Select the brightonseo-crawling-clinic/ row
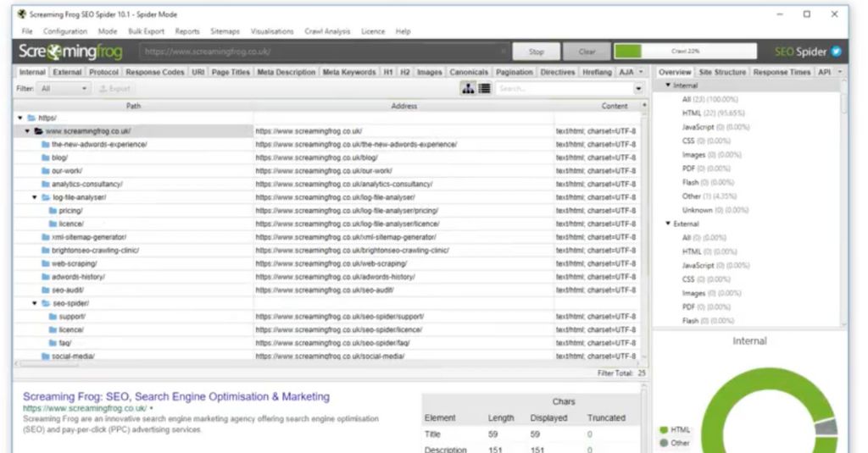868x453 pixels. tap(326, 251)
